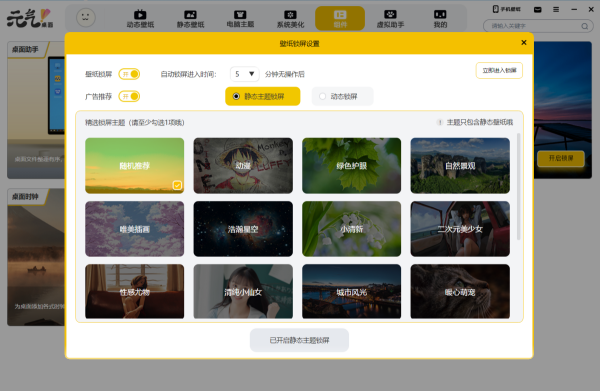Expand the auto lock minutes dropdown
The width and height of the screenshot is (600, 391).
(245, 74)
